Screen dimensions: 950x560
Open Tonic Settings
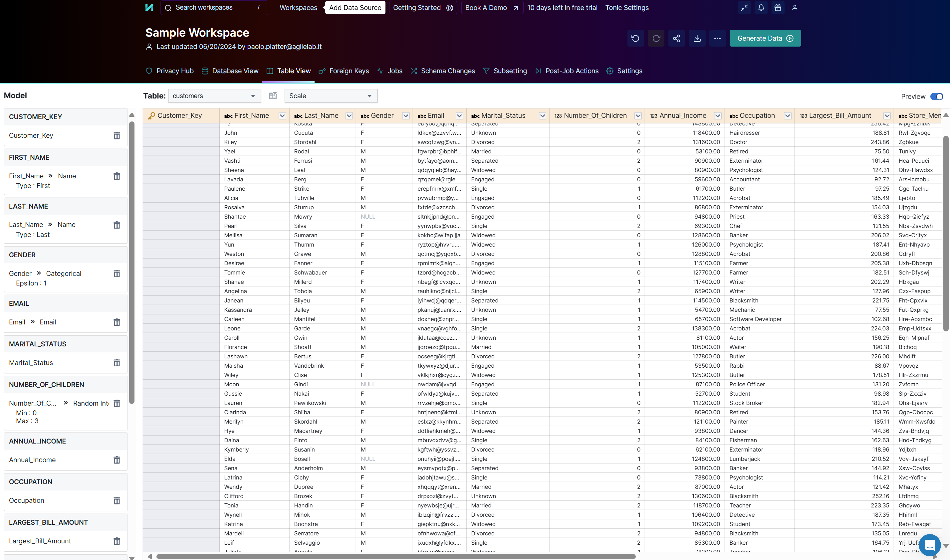(x=627, y=8)
